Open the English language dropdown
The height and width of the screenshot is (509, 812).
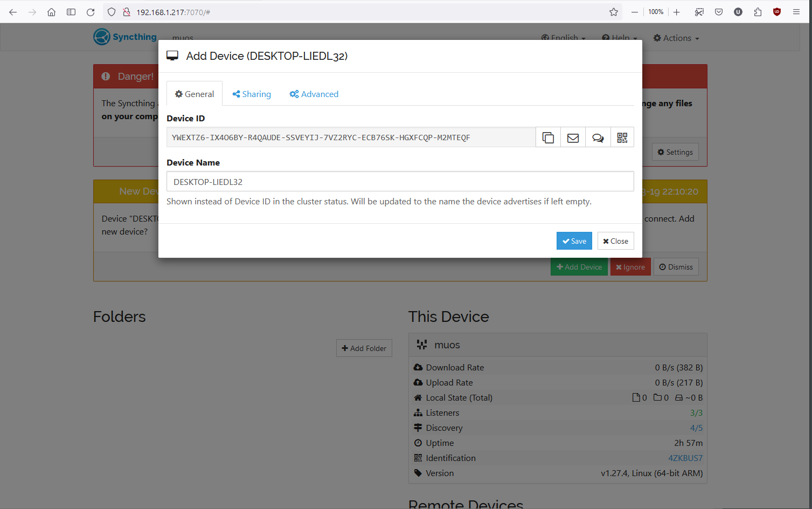tap(564, 38)
